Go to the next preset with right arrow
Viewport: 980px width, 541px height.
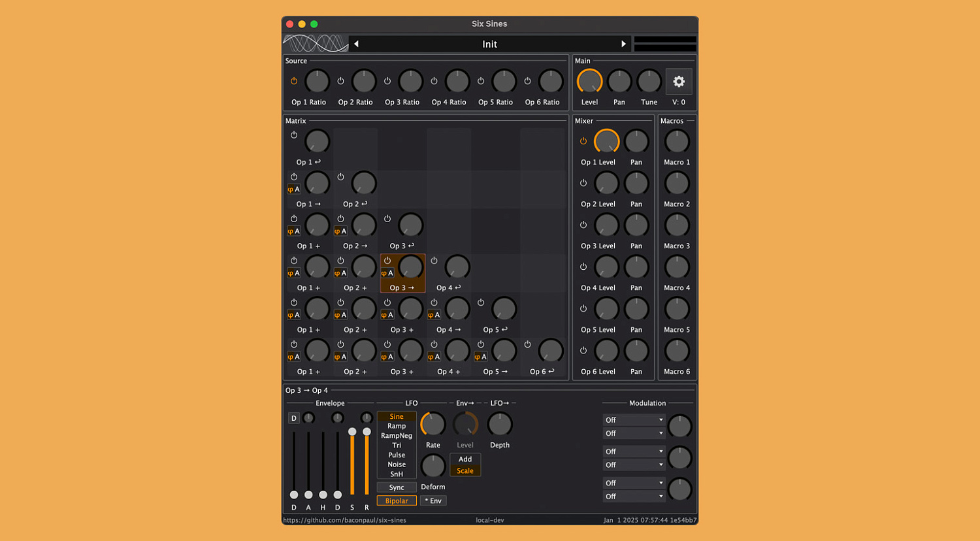click(623, 44)
